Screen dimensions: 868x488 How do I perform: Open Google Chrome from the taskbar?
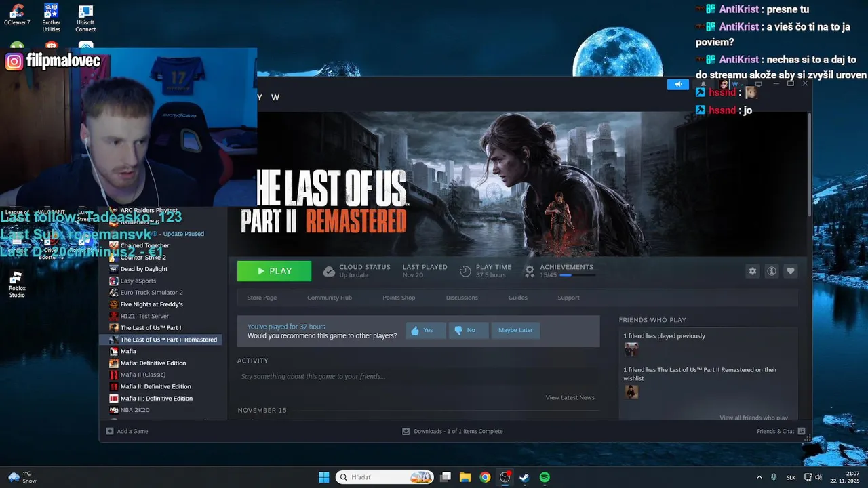pyautogui.click(x=485, y=477)
